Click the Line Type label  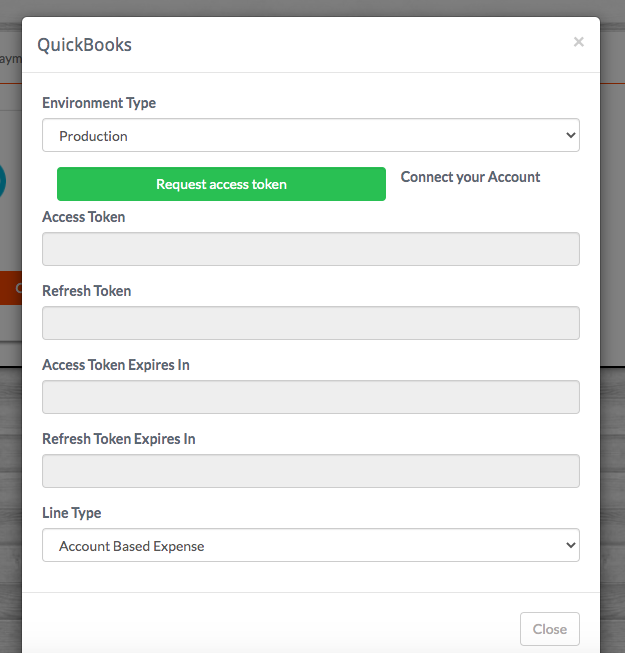tap(72, 513)
